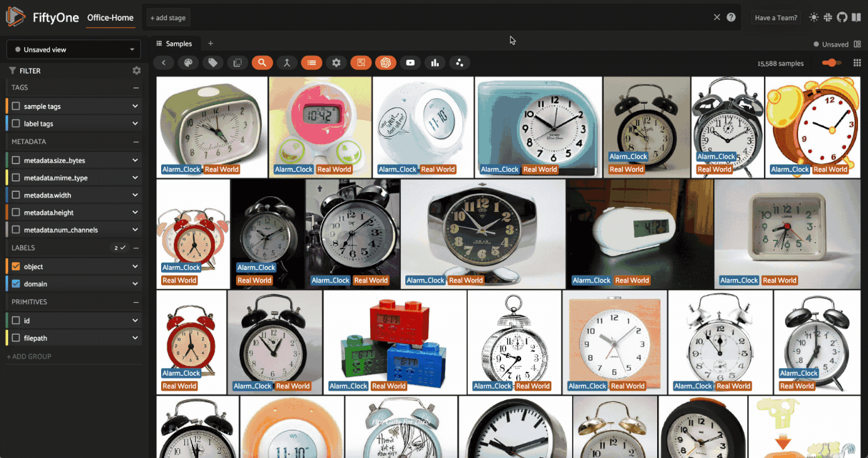Open the GitHub repository icon

click(842, 18)
